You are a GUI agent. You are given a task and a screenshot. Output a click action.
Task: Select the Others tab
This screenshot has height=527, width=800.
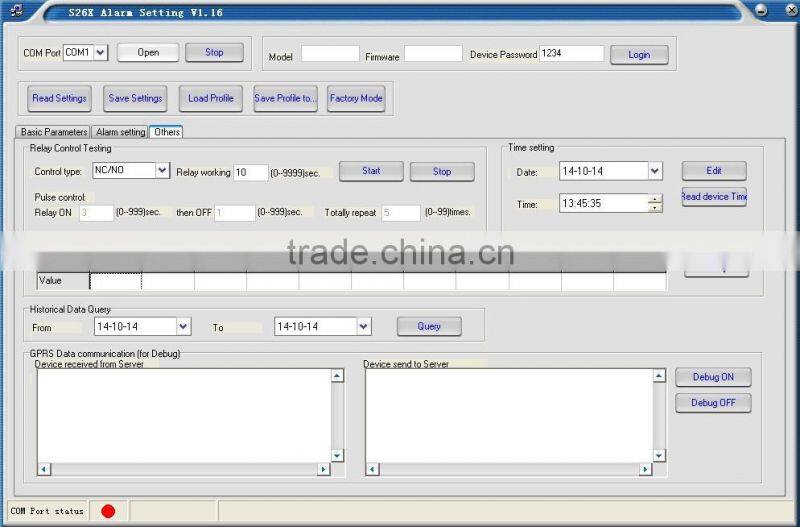[166, 132]
